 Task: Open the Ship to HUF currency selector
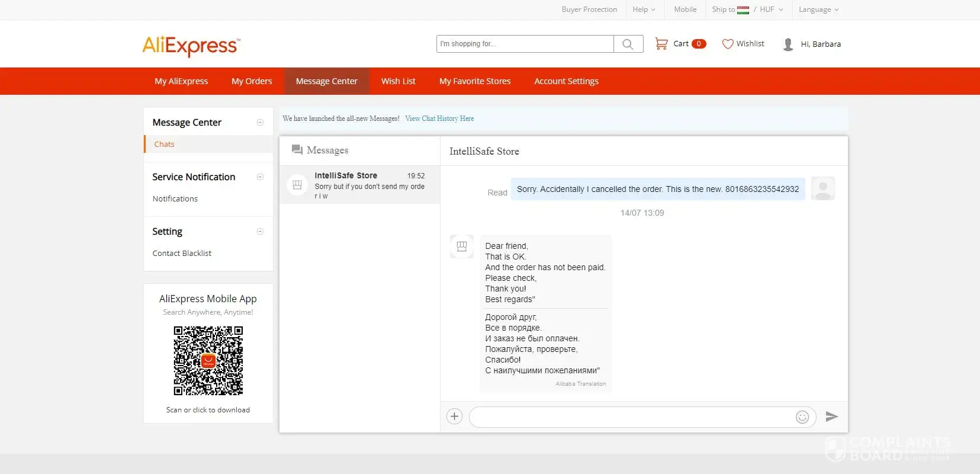[747, 9]
